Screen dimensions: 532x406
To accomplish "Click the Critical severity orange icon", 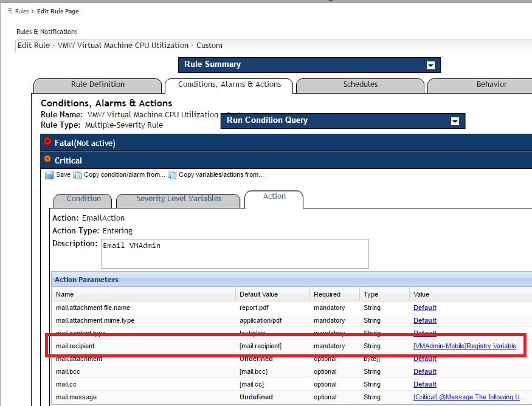I will coord(48,159).
